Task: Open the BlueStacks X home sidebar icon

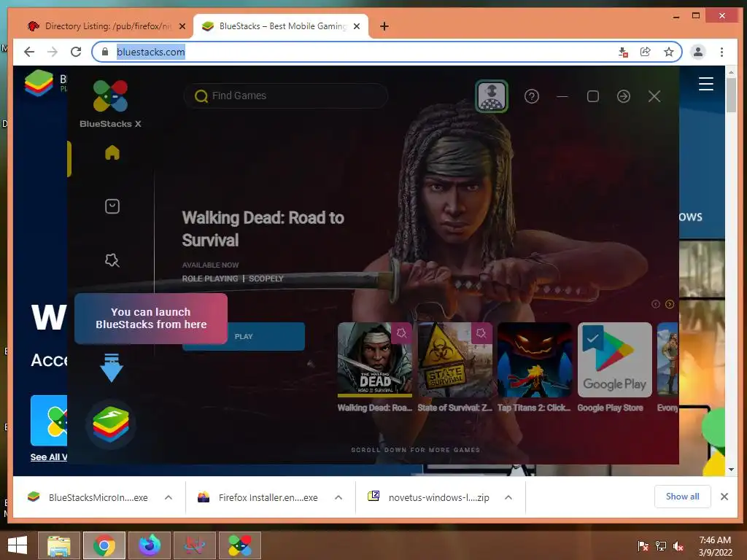Action: click(x=112, y=152)
